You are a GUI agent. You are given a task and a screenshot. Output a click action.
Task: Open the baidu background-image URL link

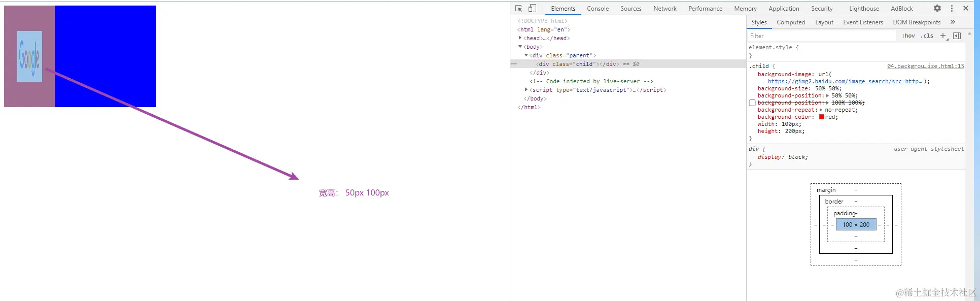[846, 81]
